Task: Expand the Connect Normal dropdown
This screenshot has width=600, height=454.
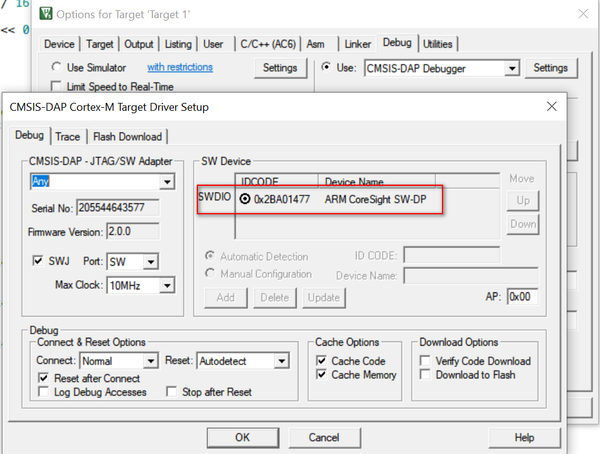Action: coord(151,361)
